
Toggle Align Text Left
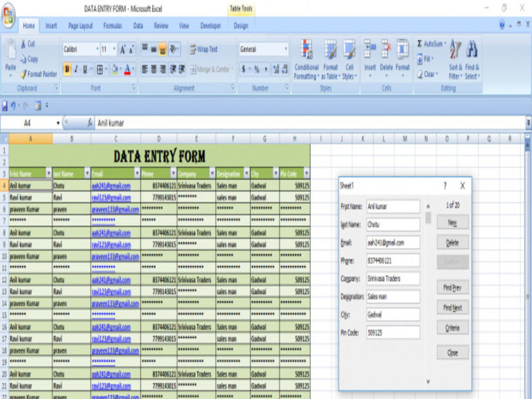click(x=145, y=70)
